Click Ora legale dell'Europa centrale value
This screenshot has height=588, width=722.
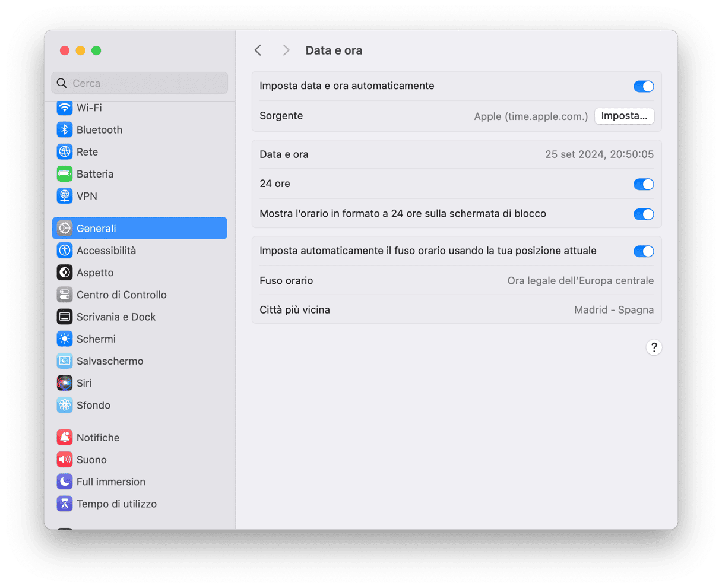pos(581,280)
